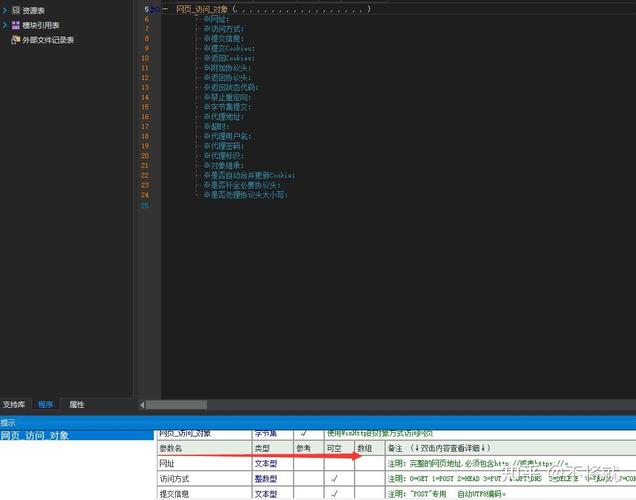The height and width of the screenshot is (500, 636).
Task: Click line number 10 in the gutter
Action: pyautogui.click(x=145, y=58)
